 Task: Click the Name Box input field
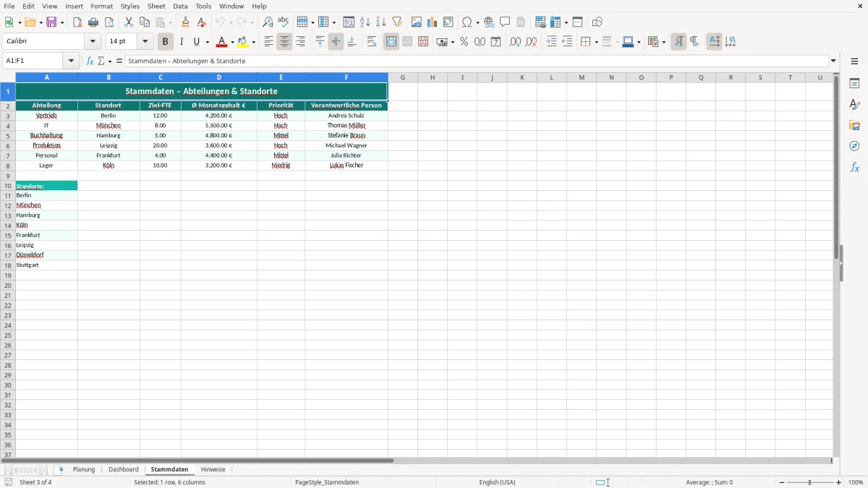[33, 61]
